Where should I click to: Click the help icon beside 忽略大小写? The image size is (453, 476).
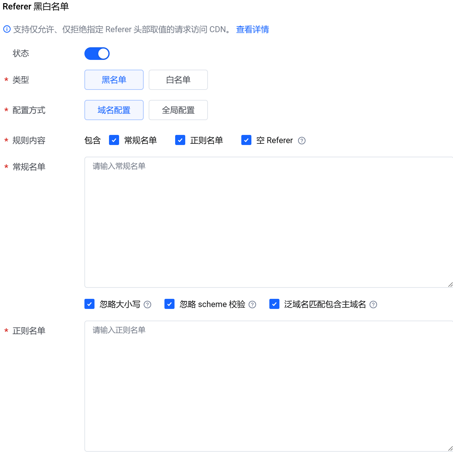(147, 305)
